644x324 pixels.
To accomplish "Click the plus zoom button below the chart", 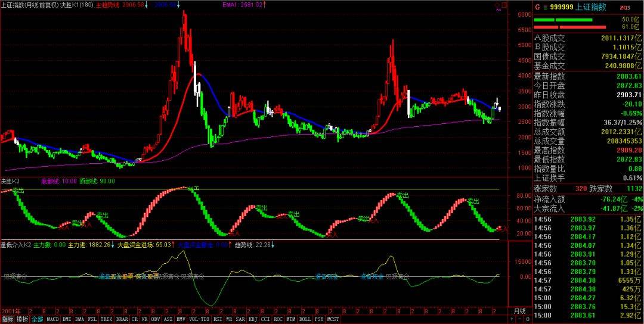I will pyautogui.click(x=512, y=319).
